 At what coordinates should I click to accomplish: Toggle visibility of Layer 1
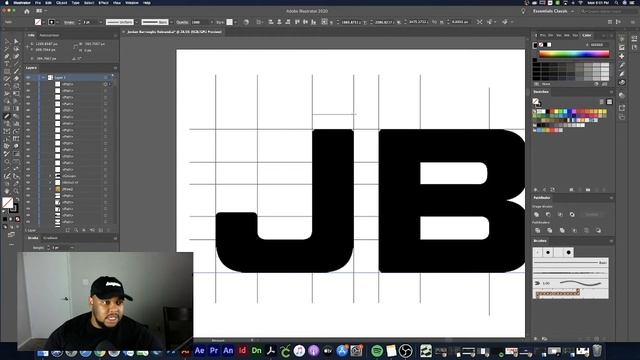[x=28, y=78]
